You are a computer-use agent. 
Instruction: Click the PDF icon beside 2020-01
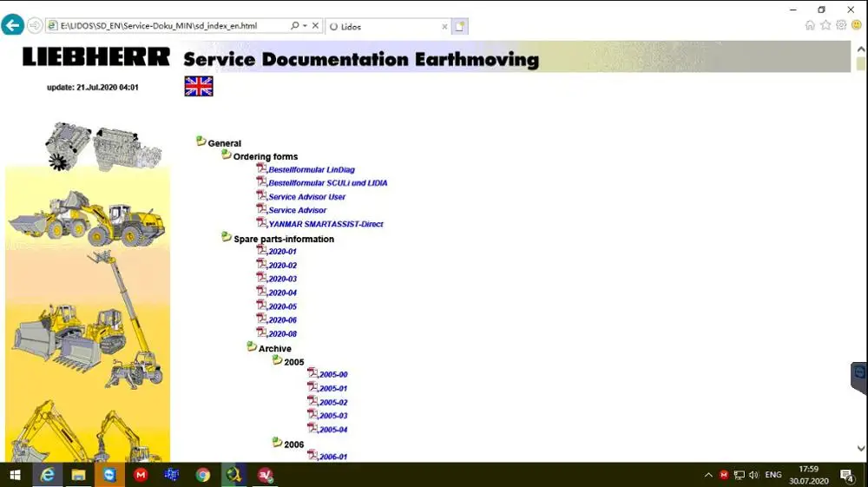261,250
